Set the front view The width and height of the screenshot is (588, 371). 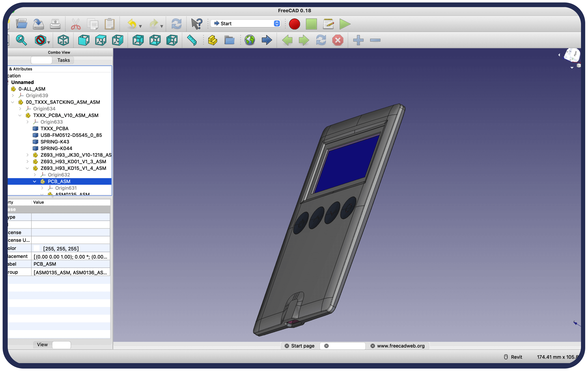pyautogui.click(x=84, y=40)
